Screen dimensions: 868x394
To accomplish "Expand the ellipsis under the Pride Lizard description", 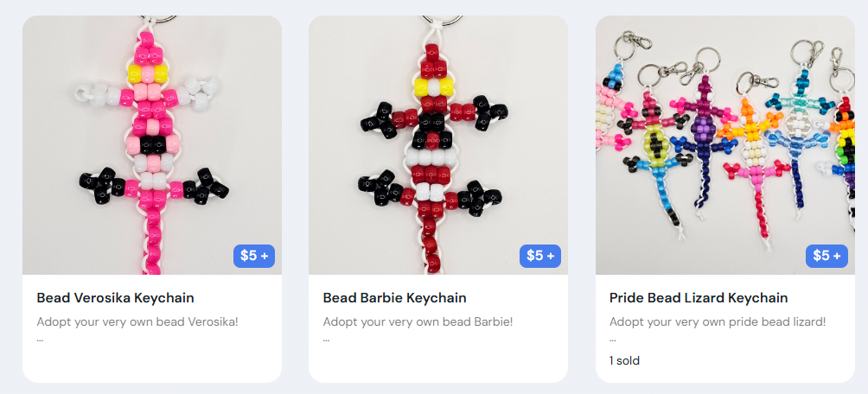I will [612, 340].
